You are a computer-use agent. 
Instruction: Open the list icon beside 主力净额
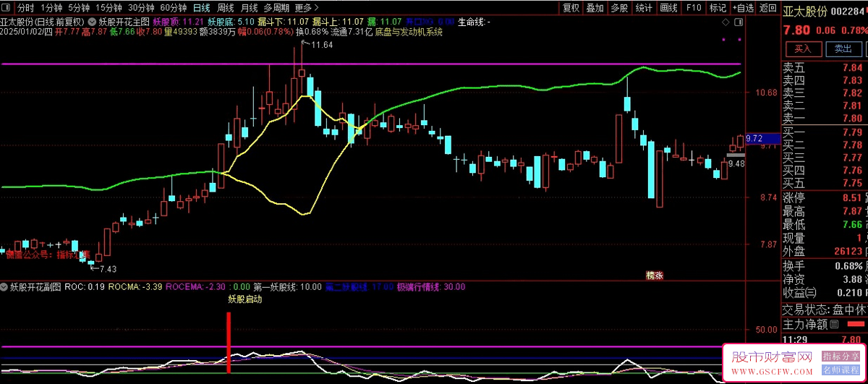click(x=833, y=324)
